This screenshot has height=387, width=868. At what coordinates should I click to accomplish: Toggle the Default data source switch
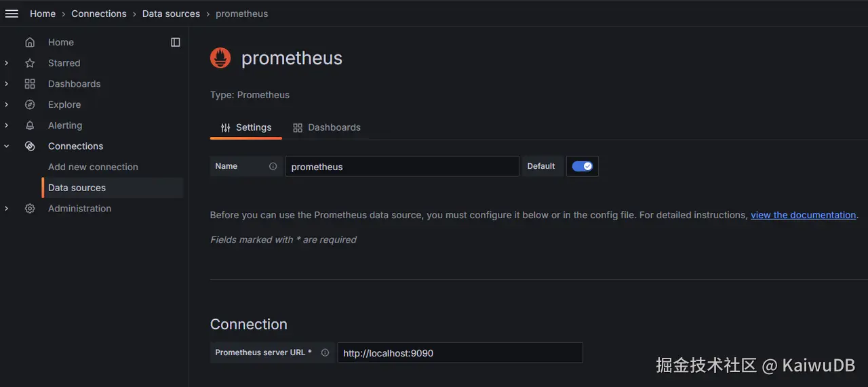pyautogui.click(x=582, y=166)
